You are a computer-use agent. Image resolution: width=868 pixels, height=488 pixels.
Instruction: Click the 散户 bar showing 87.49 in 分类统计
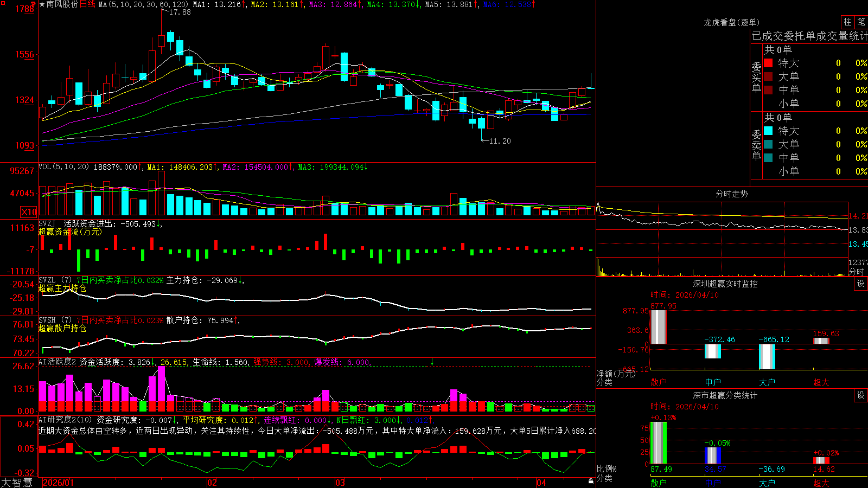click(x=659, y=443)
